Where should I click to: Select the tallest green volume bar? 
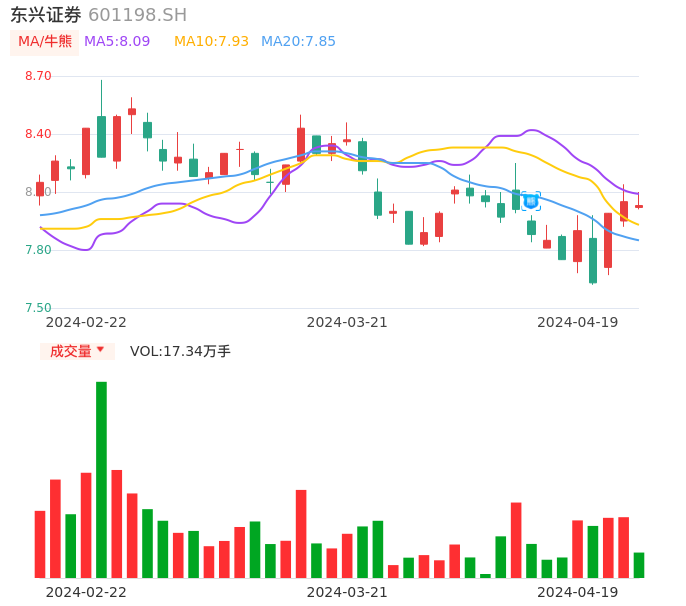coord(101,480)
